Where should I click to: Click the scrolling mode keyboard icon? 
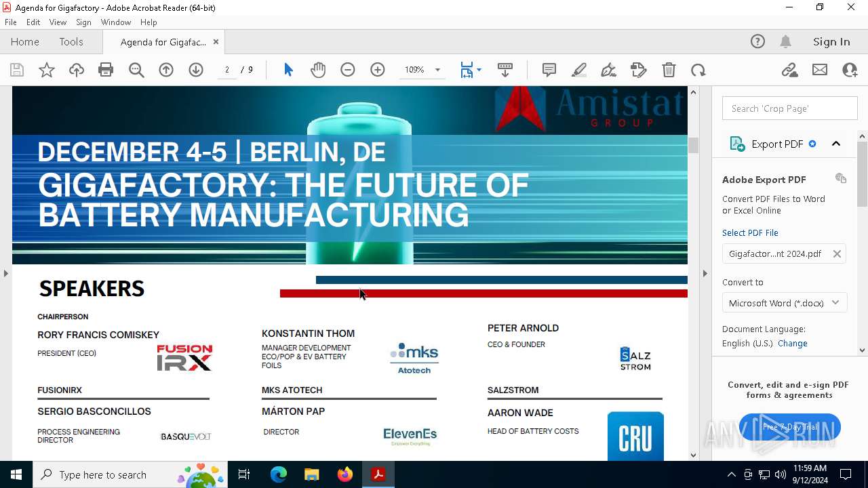click(505, 70)
